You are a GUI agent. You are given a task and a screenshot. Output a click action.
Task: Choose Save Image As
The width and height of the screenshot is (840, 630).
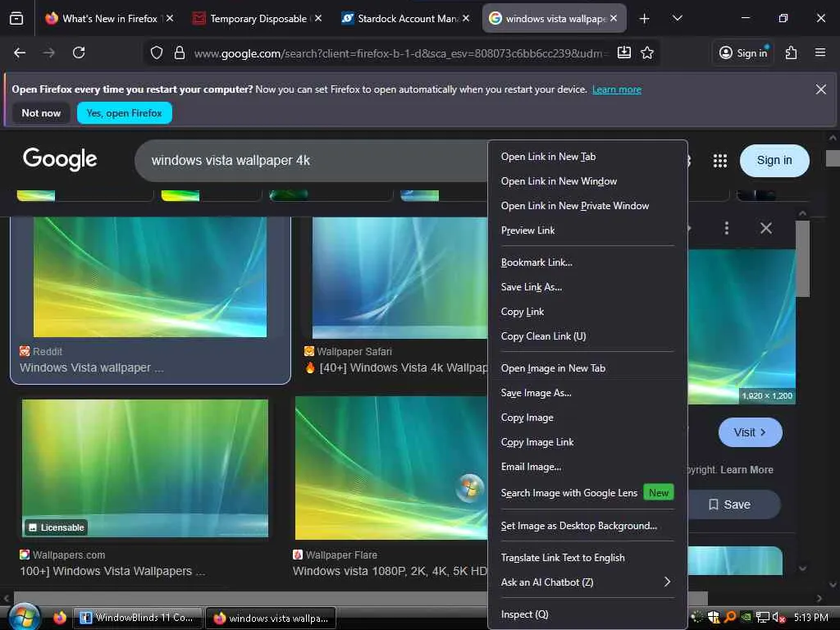587,393
